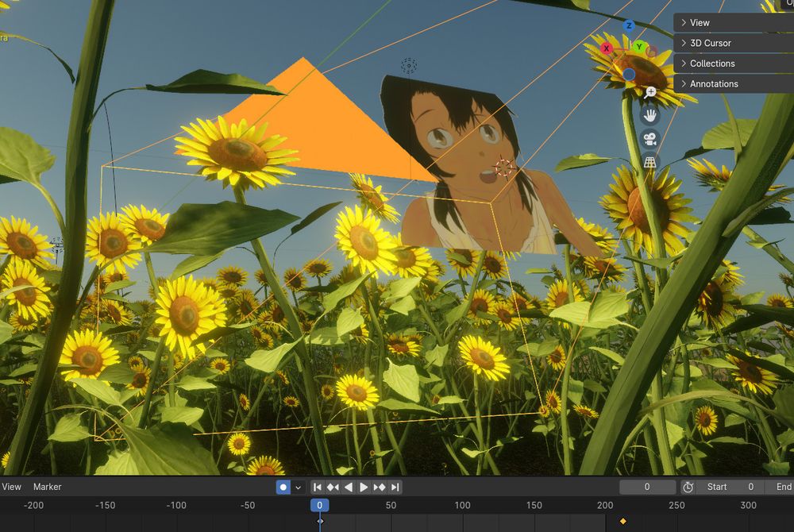The width and height of the screenshot is (794, 532).
Task: Expand the Collections panel
Action: click(734, 64)
